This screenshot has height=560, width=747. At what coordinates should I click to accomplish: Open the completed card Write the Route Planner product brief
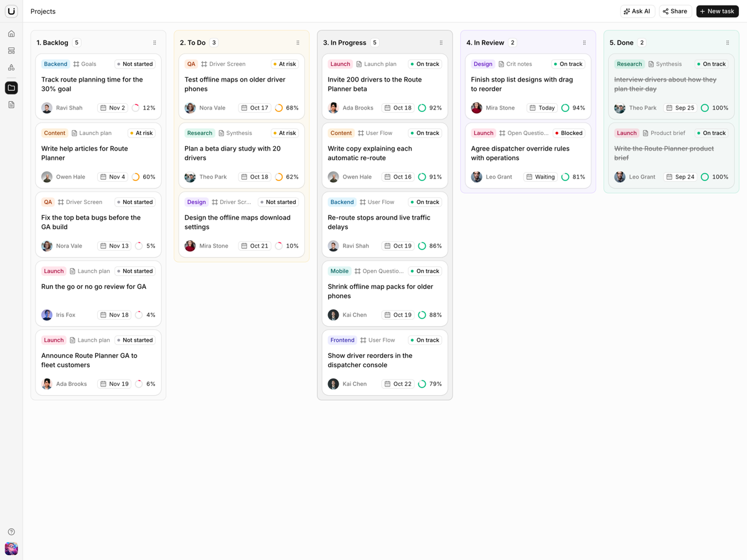671,156
